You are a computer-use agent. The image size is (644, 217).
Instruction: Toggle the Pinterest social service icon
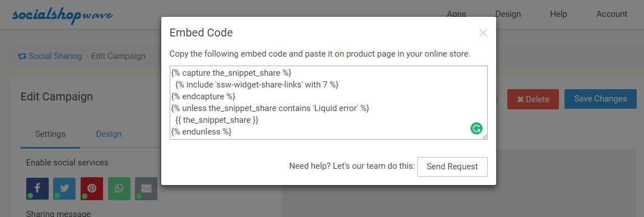pyautogui.click(x=92, y=188)
